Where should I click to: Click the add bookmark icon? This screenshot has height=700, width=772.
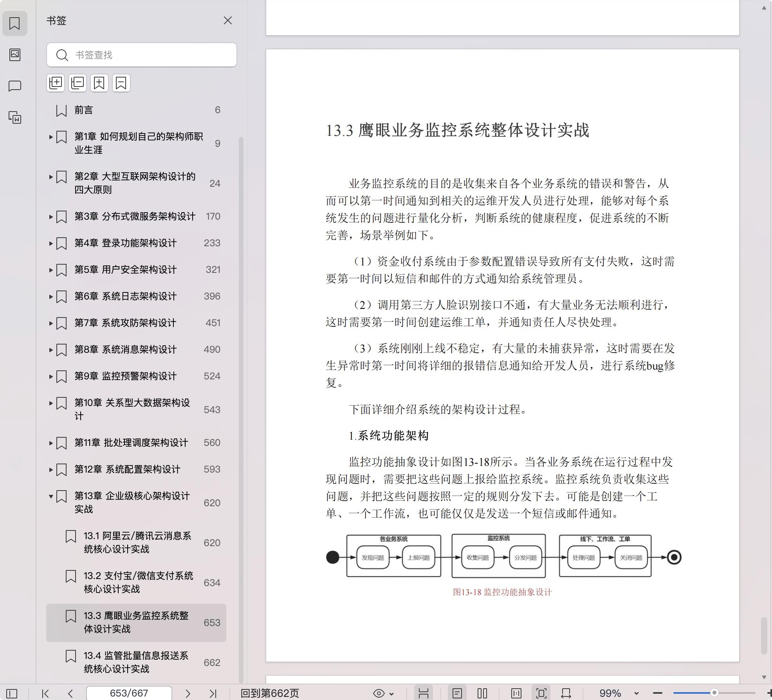(x=99, y=83)
